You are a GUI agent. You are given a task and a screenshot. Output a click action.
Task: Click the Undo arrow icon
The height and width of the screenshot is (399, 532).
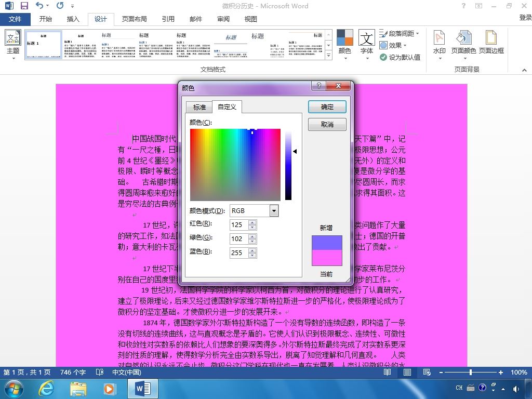coord(39,5)
